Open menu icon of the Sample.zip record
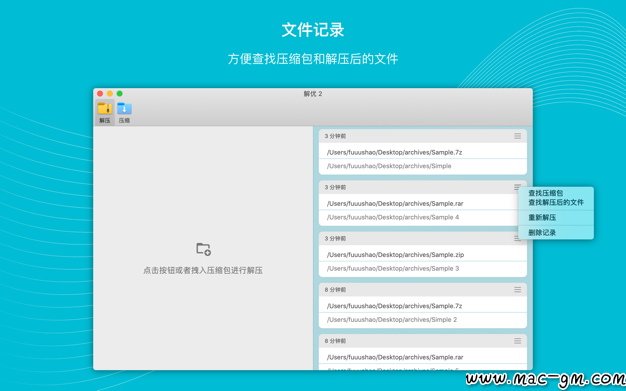This screenshot has width=626, height=391. (517, 238)
